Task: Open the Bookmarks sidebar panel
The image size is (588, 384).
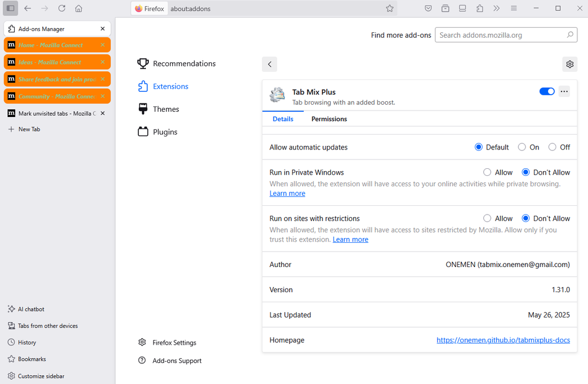Action: click(27, 359)
